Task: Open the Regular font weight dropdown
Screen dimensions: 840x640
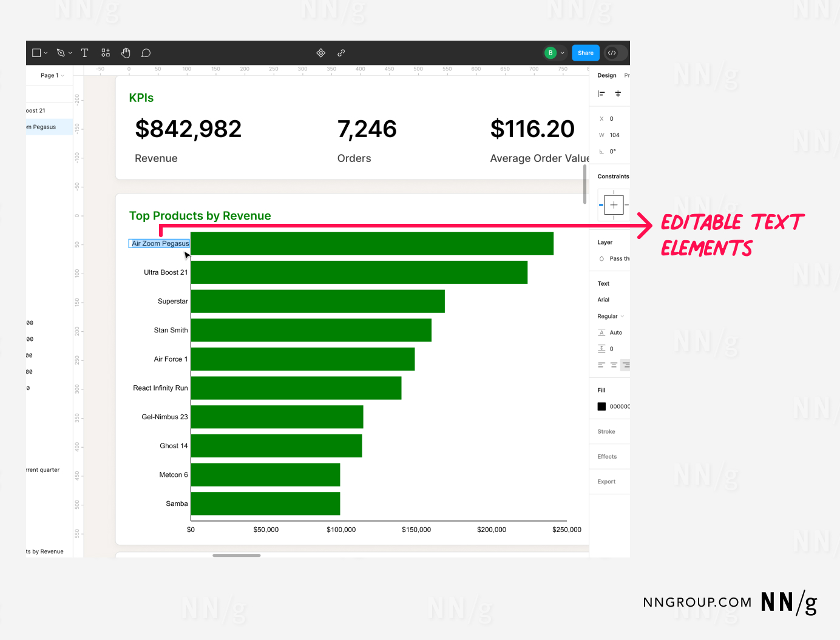Action: coord(611,317)
